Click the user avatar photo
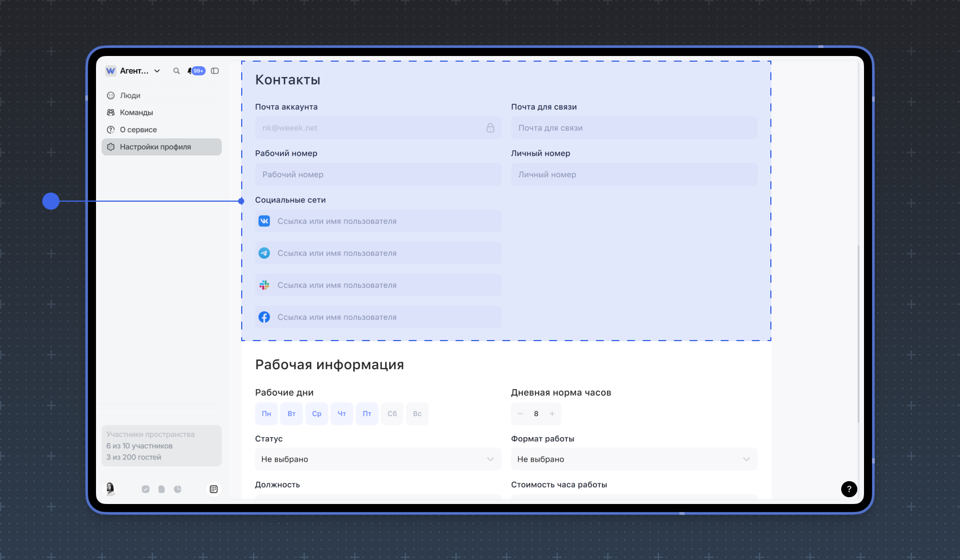This screenshot has height=560, width=960. click(110, 489)
